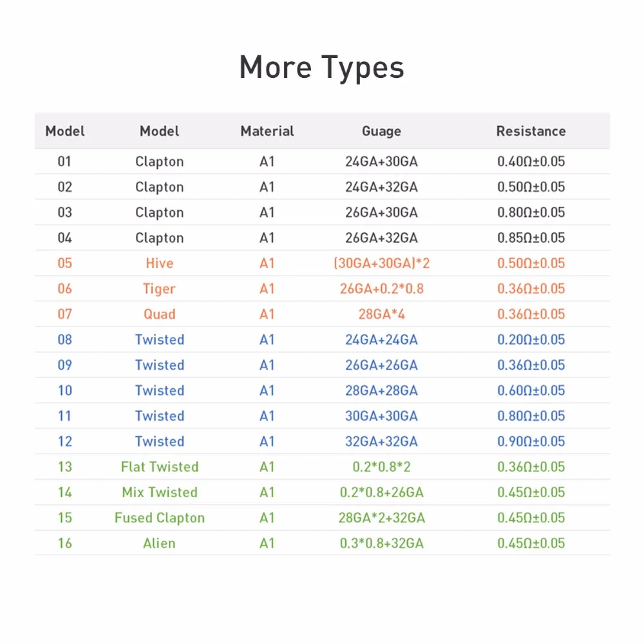
Task: Select model number 12 cell
Action: click(x=64, y=442)
